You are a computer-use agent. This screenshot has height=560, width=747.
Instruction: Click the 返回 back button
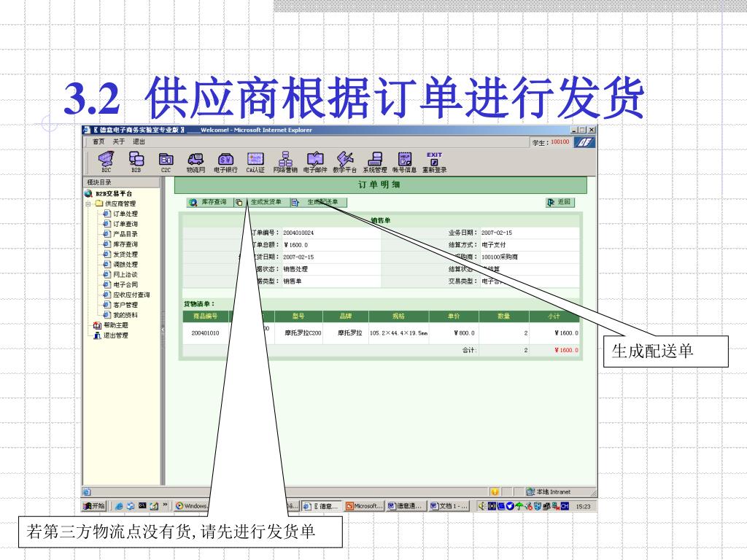click(x=560, y=203)
